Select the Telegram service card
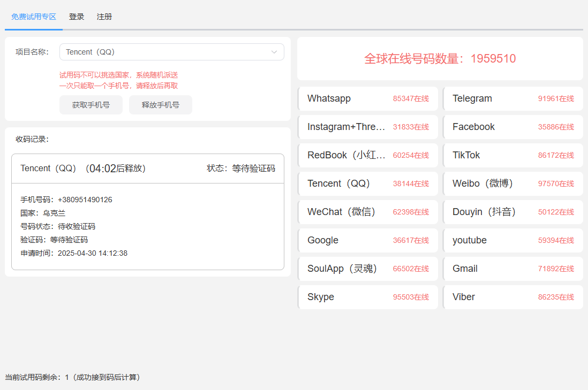 (x=513, y=98)
